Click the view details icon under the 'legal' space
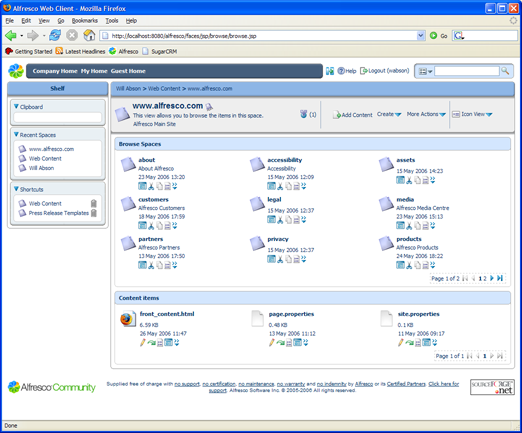Viewport: 522px width, 433px height. tap(271, 219)
